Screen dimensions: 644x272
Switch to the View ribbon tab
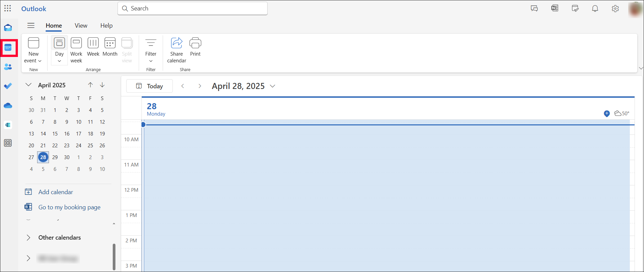(x=81, y=26)
